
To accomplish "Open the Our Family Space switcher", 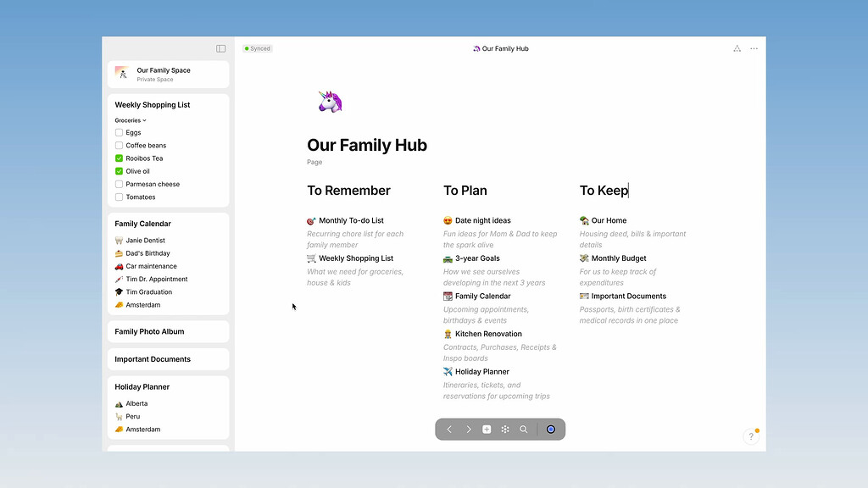I will click(168, 75).
